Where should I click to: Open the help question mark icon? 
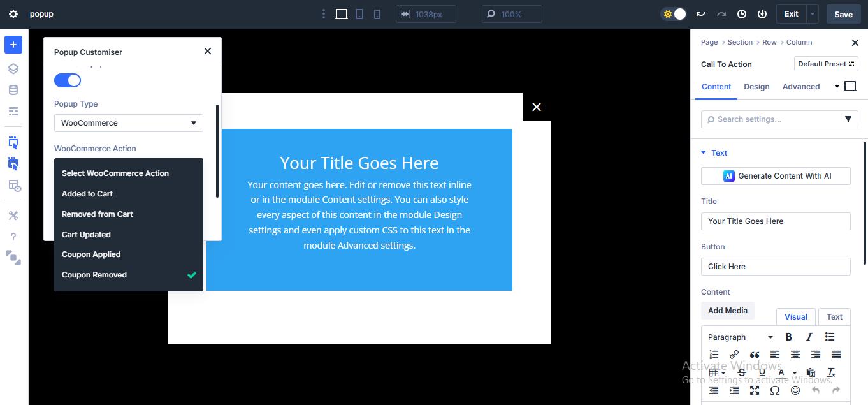(13, 237)
